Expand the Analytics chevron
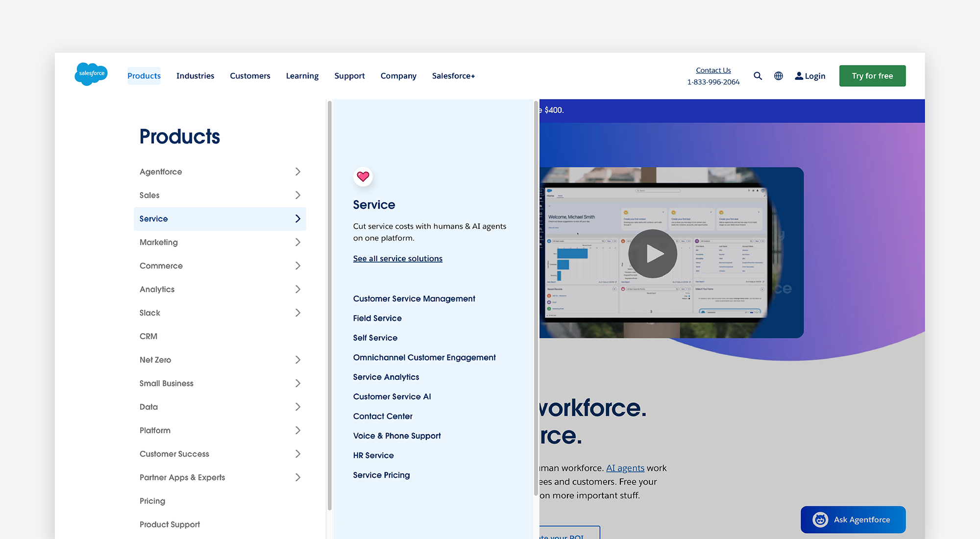 point(297,289)
